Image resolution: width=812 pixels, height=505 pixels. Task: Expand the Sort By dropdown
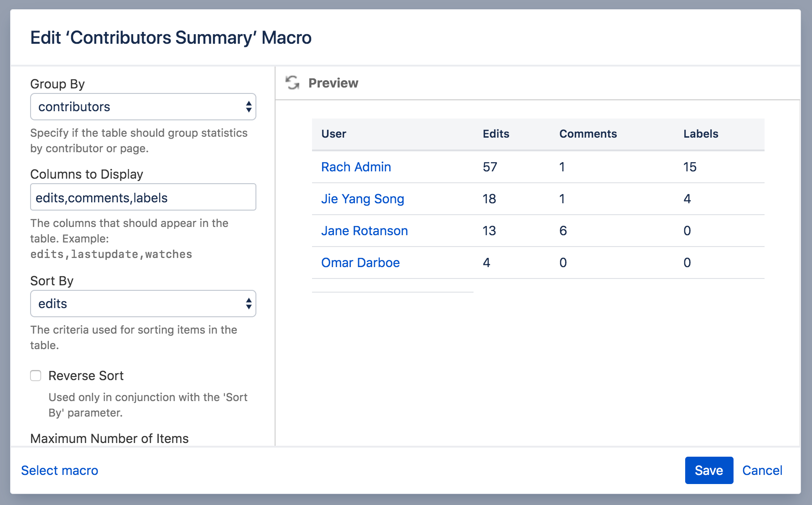[143, 304]
